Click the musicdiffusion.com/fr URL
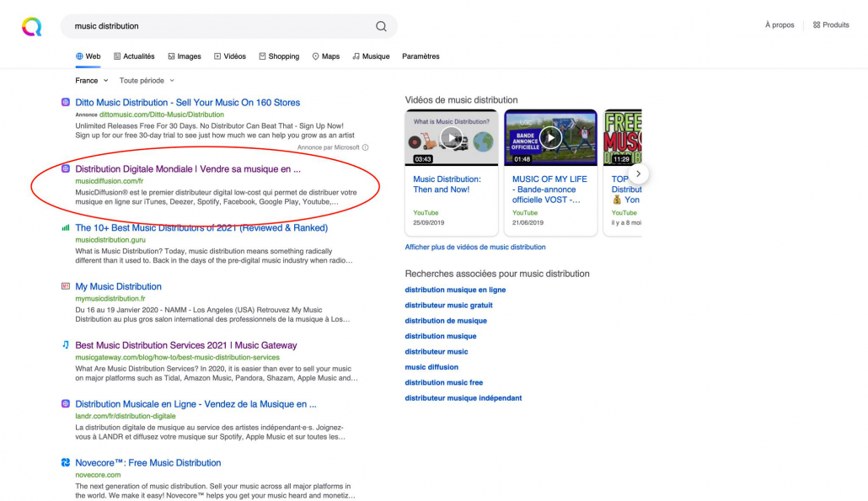 point(109,181)
